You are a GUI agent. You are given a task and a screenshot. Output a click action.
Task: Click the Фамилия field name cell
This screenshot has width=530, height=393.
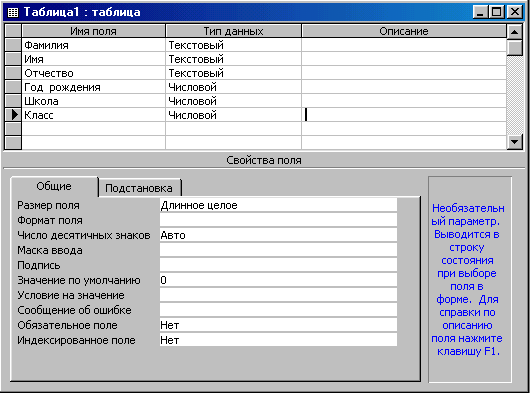coord(94,45)
